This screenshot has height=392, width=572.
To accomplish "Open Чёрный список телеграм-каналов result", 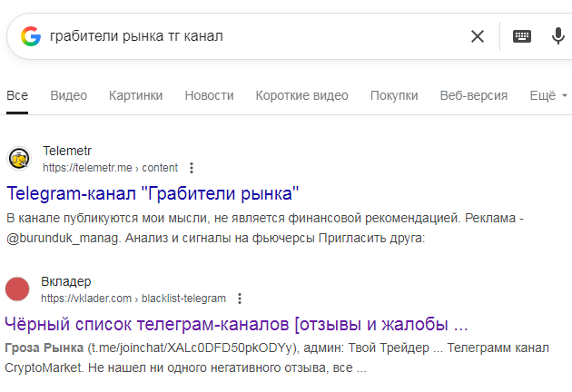I will click(x=236, y=324).
